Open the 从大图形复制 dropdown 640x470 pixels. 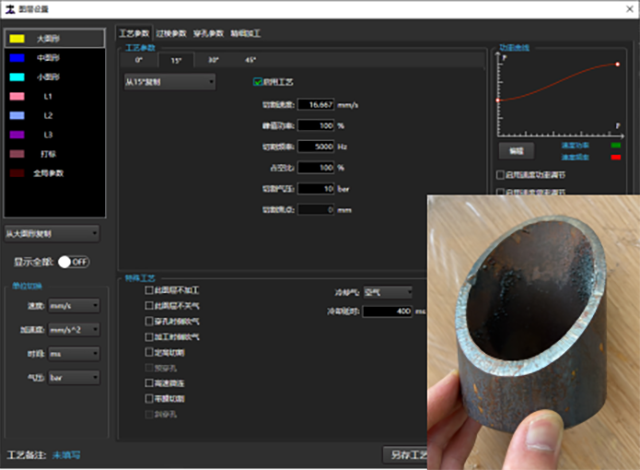point(52,233)
